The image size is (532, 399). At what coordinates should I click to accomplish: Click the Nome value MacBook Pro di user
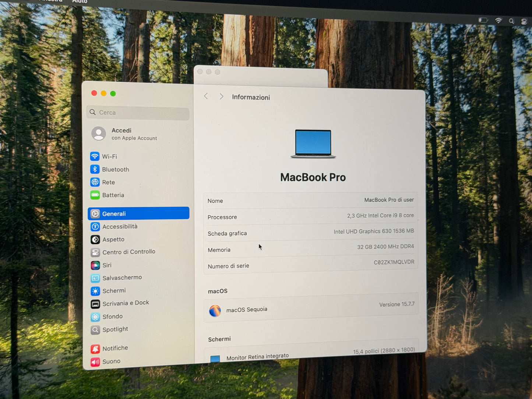389,200
